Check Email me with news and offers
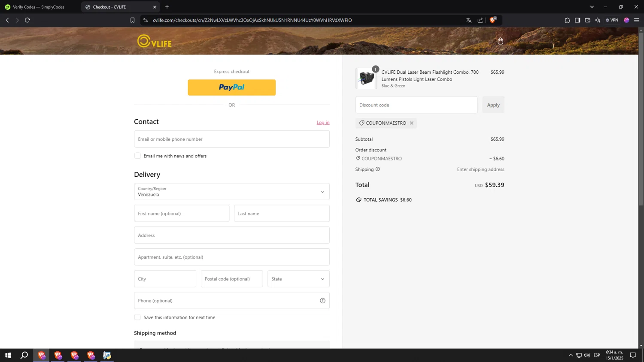Screen dimensions: 644x362 pyautogui.click(x=137, y=156)
